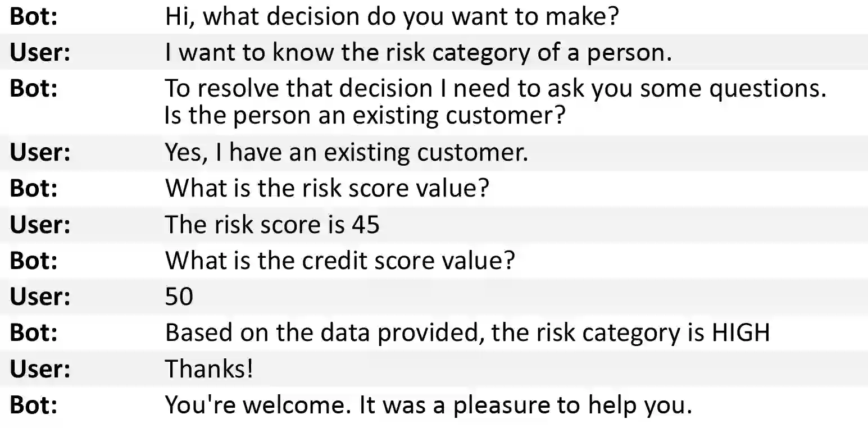
Task: Select the user message "Thanks!"
Action: click(x=208, y=369)
